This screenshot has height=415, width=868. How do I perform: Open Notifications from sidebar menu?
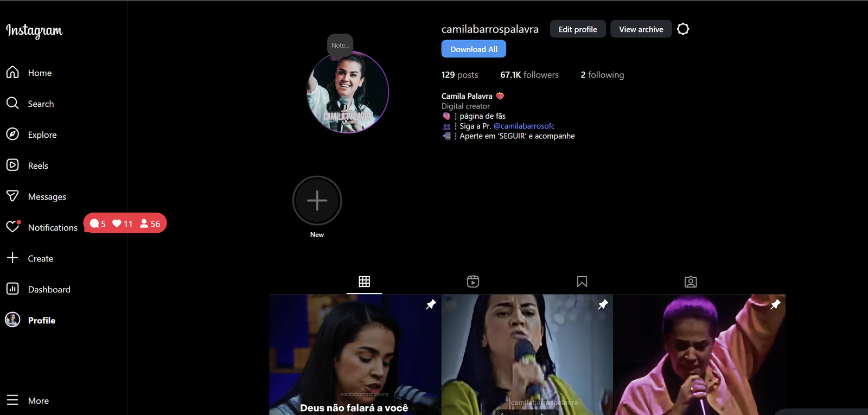53,227
